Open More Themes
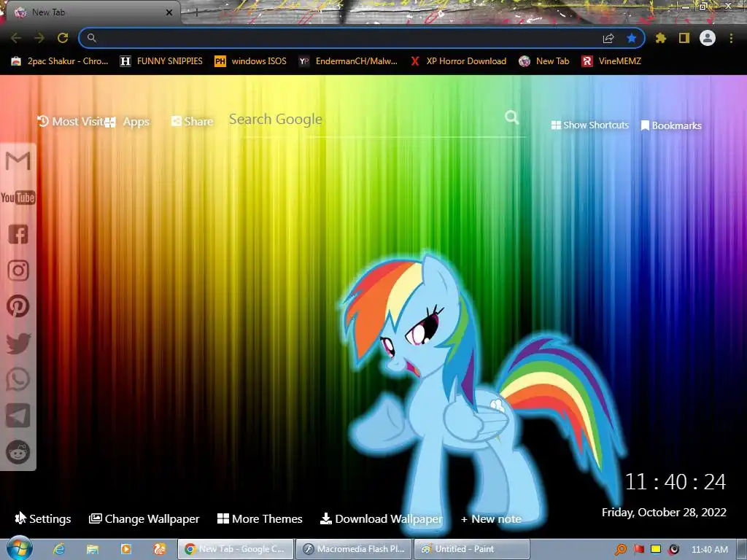Screen dimensions: 747x560 pos(260,518)
